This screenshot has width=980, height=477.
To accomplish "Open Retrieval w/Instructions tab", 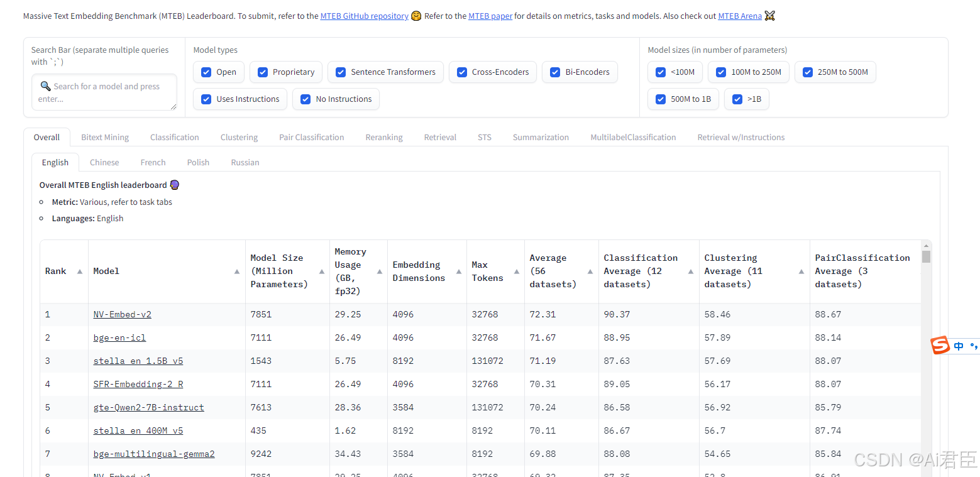I will 741,138.
